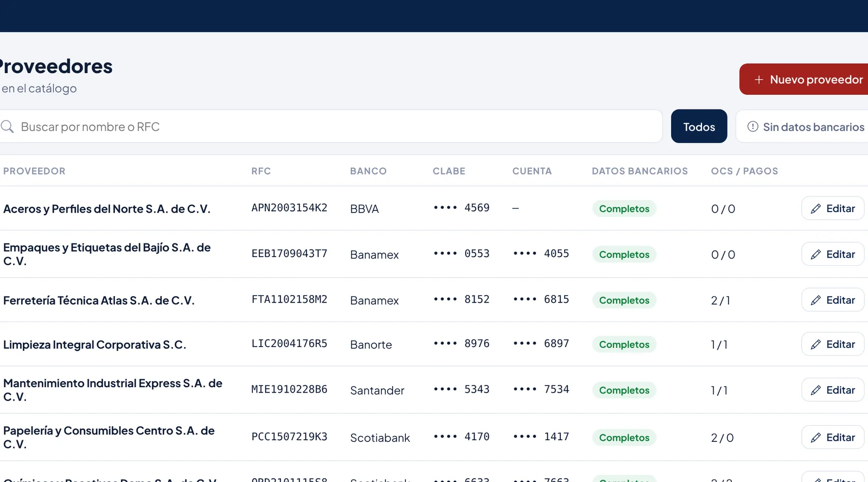Viewport: 868px width, 482px height.
Task: Click the RFC column header
Action: coord(261,171)
